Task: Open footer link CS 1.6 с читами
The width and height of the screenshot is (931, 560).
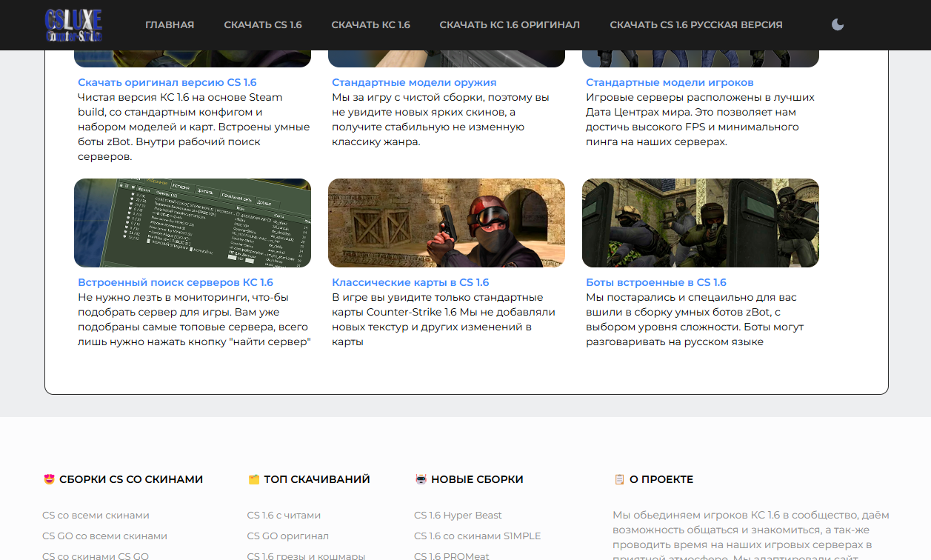Action: (x=284, y=515)
